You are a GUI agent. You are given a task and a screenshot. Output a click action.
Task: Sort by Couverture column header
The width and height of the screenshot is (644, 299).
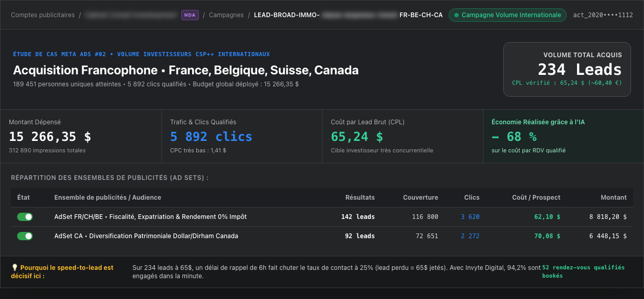tap(421, 198)
